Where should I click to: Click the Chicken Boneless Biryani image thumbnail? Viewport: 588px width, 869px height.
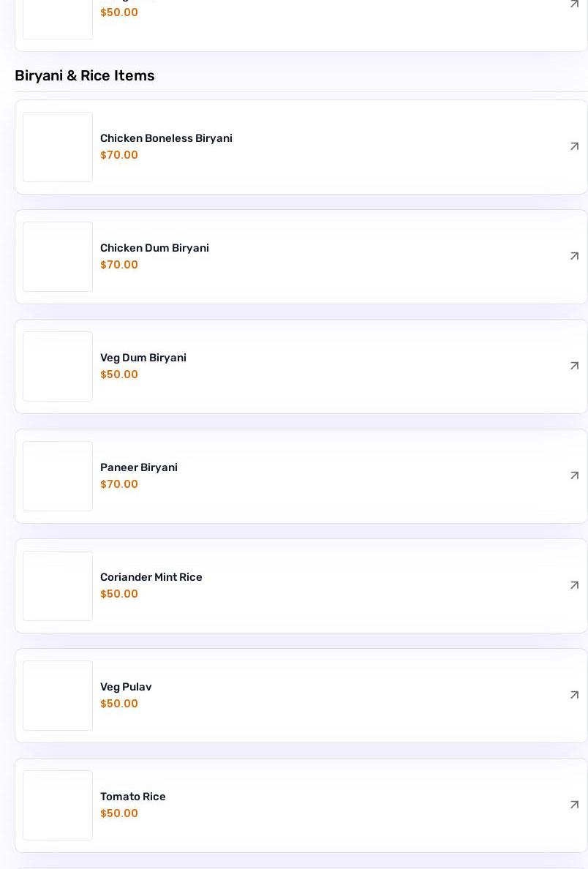coord(58,147)
